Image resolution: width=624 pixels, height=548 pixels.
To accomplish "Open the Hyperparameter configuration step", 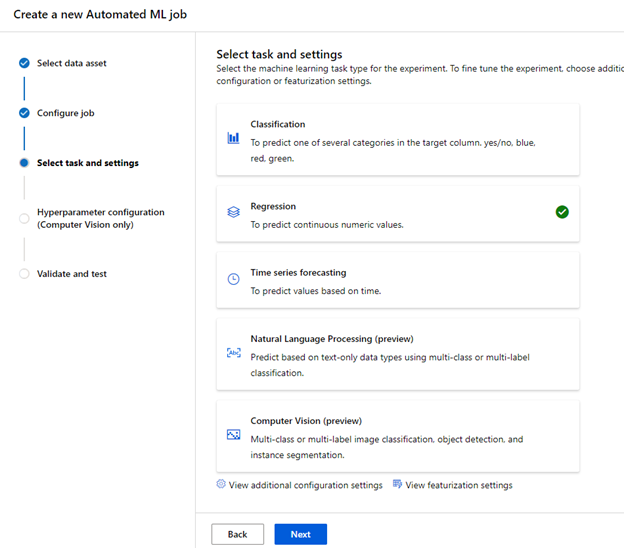I will (100, 218).
